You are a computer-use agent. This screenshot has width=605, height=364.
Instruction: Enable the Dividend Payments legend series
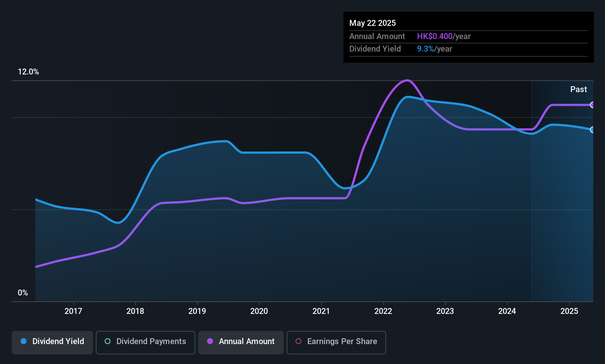pos(146,342)
